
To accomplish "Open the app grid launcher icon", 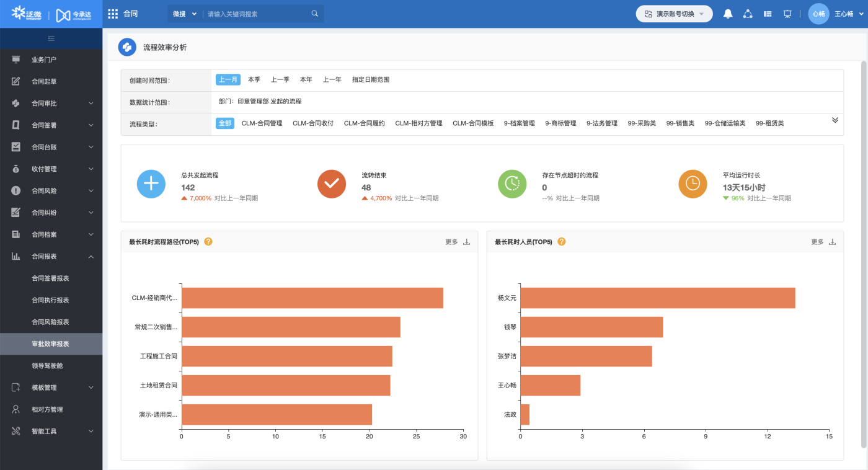I will click(x=113, y=14).
